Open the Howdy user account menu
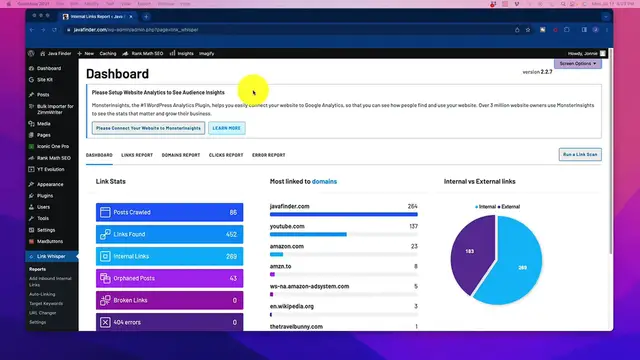 pos(587,53)
